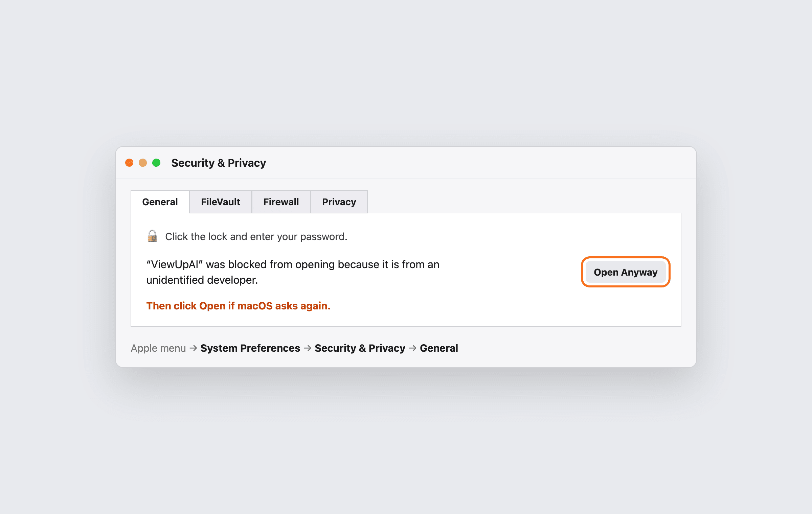Go to the Privacy tab
The image size is (812, 514).
tap(339, 202)
